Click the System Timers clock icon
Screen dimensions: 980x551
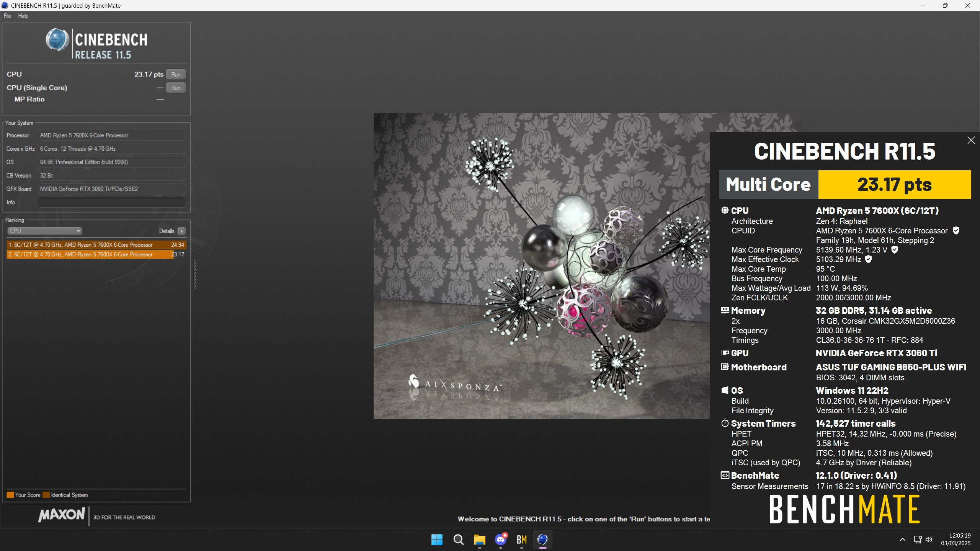pyautogui.click(x=725, y=423)
